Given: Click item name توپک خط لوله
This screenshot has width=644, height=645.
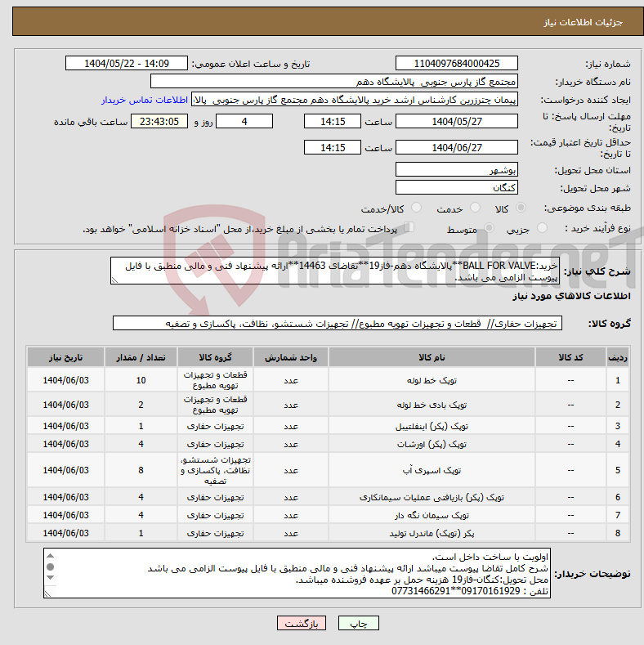Looking at the screenshot, I should pyautogui.click(x=432, y=380).
